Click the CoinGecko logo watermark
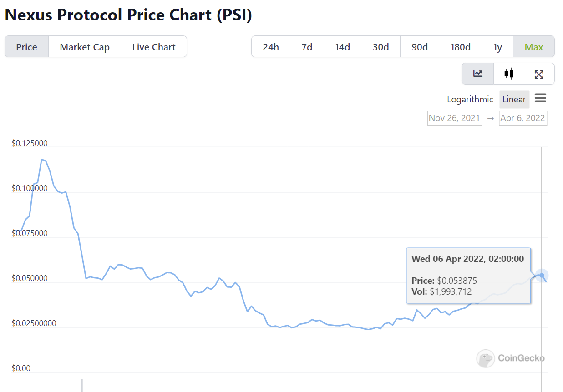The height and width of the screenshot is (392, 563). 511,358
